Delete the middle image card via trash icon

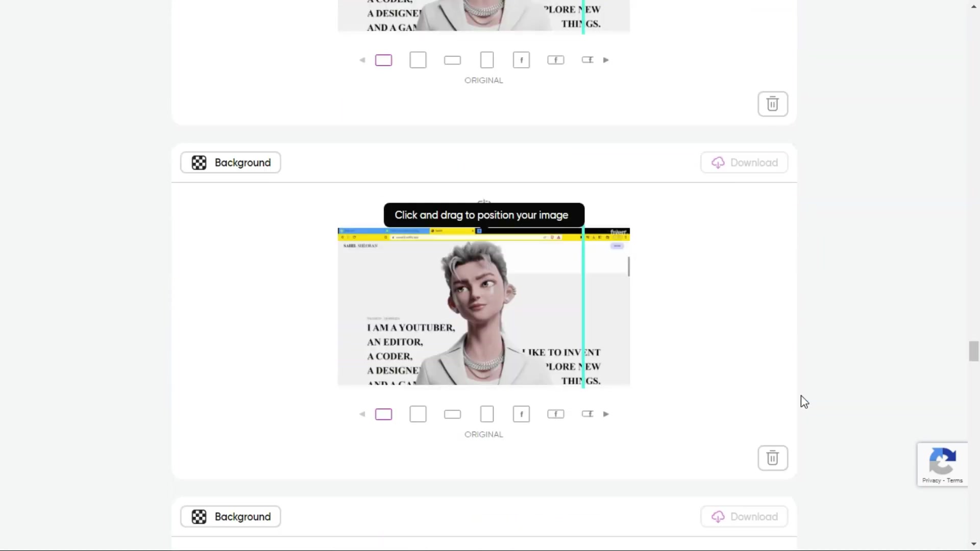pos(773,458)
